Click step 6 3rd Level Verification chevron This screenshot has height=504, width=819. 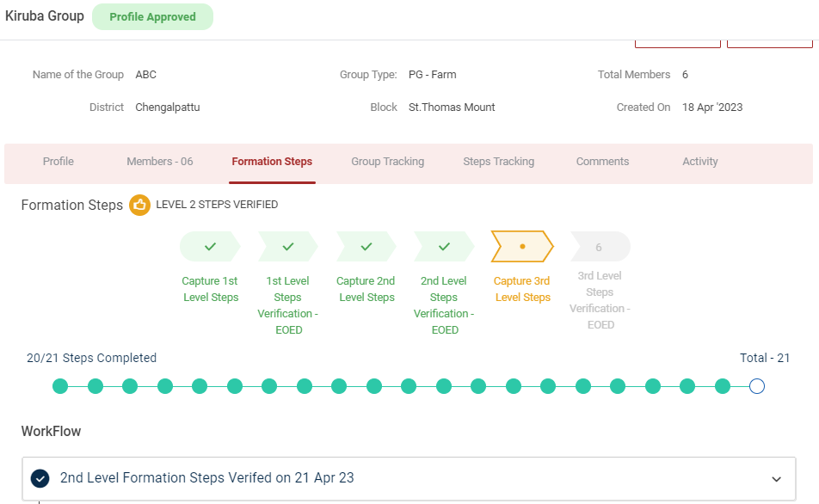tap(600, 247)
